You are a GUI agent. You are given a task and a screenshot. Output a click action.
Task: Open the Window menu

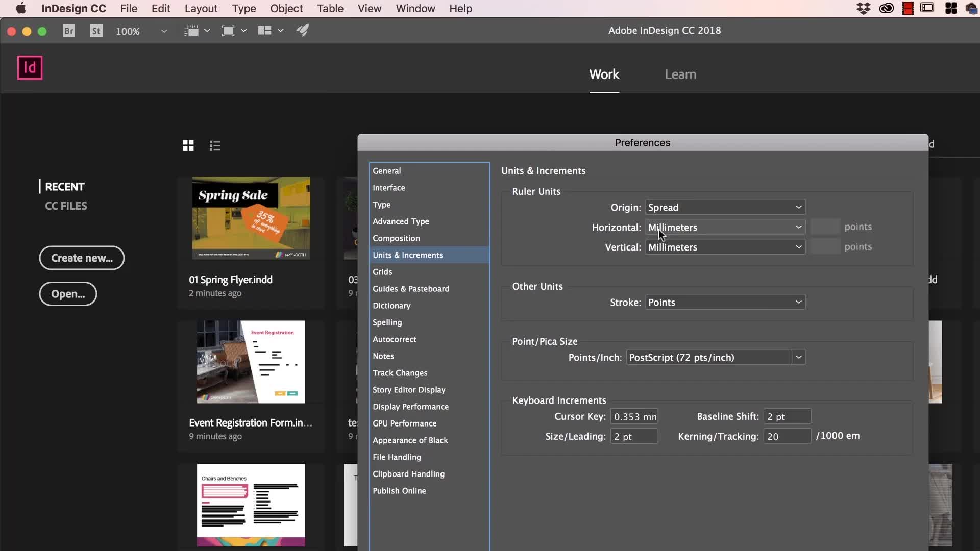[x=415, y=8]
